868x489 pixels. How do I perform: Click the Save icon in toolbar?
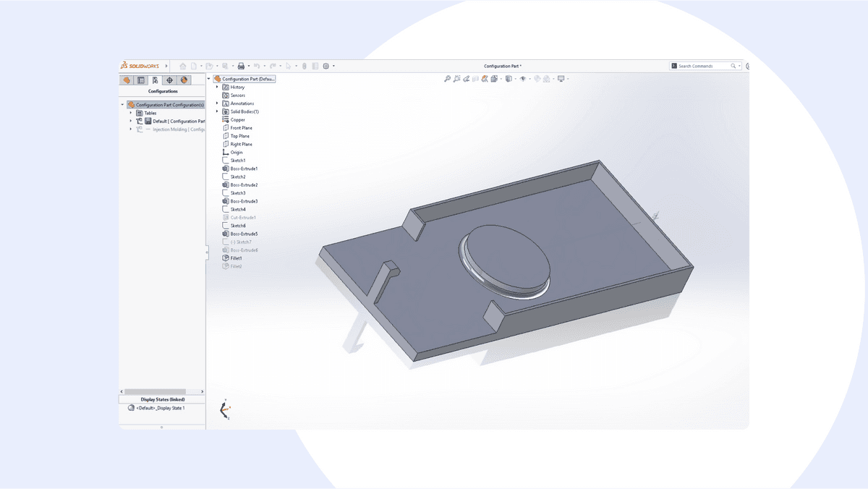(x=225, y=66)
